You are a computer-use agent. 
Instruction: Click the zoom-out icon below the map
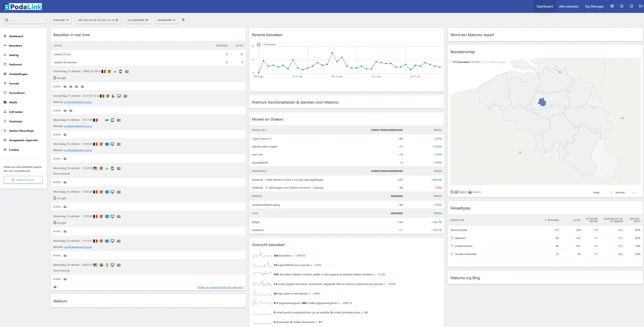[452, 192]
